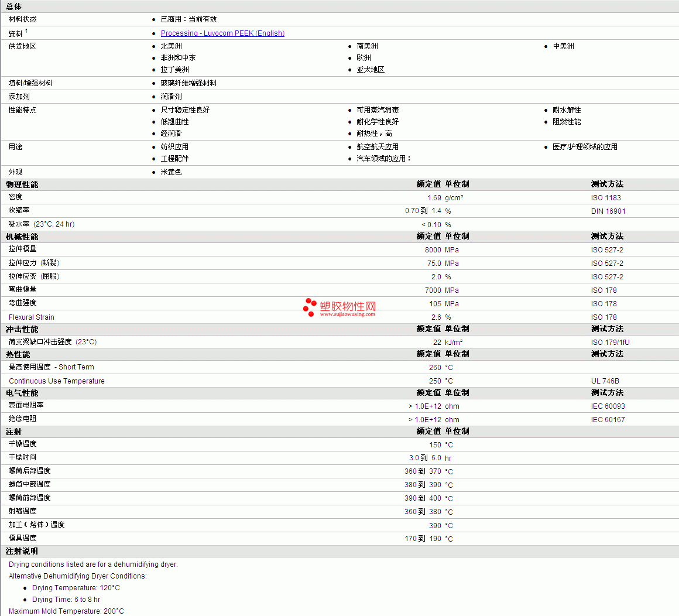Image resolution: width=679 pixels, height=616 pixels.
Task: Click the 螺筒后部温度 row label
Action: pos(29,471)
